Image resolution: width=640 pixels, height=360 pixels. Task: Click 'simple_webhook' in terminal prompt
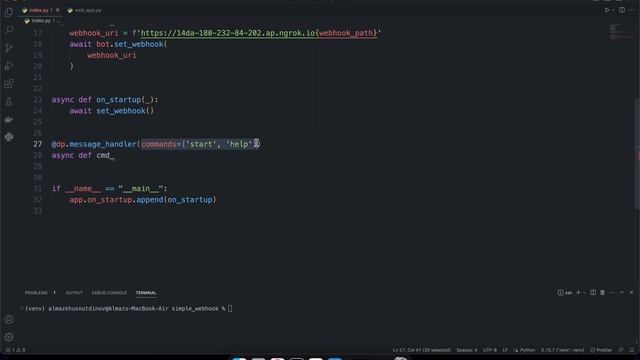pos(195,309)
